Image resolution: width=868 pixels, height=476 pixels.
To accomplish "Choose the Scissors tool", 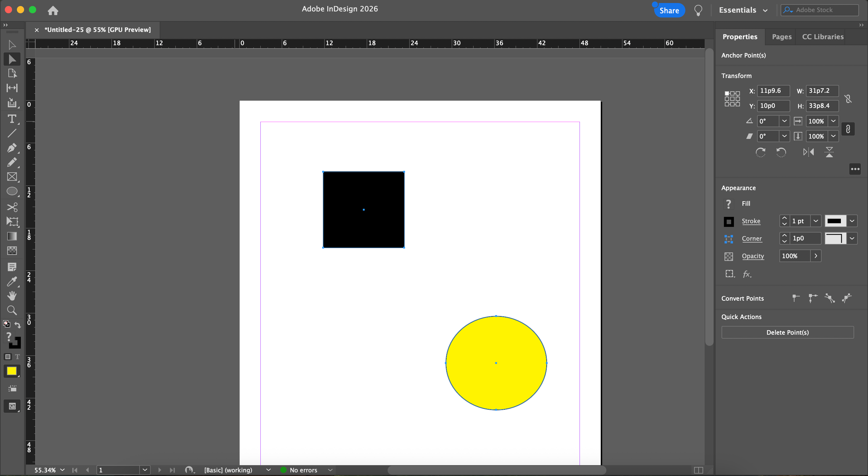I will 12,207.
